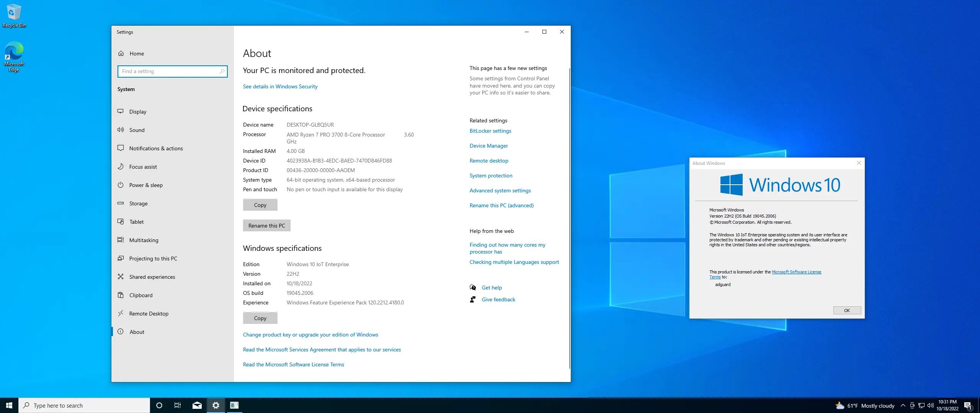Open Device Manager from Related settings
The image size is (980, 413).
click(488, 145)
